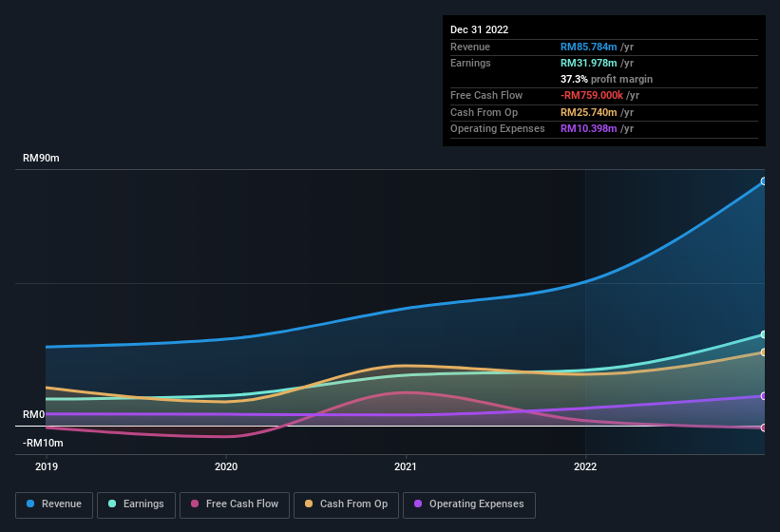This screenshot has height=532, width=780.
Task: Toggle the Cash From Op legend button
Action: [346, 504]
